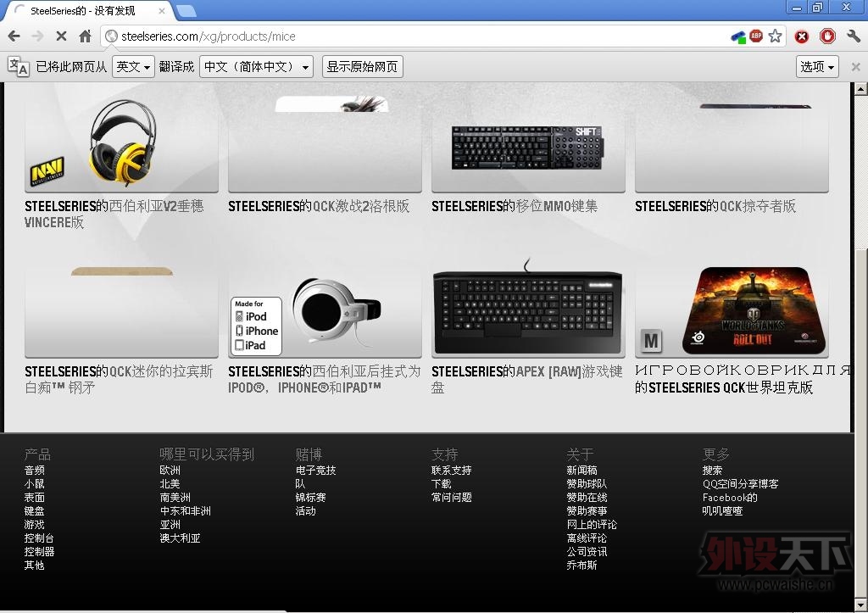Click the footer 下载 link

[441, 484]
